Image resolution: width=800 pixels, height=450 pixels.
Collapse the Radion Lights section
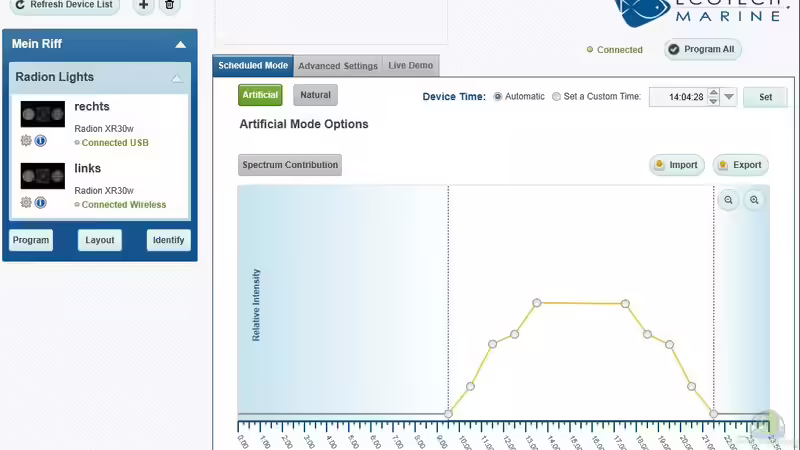point(177,78)
